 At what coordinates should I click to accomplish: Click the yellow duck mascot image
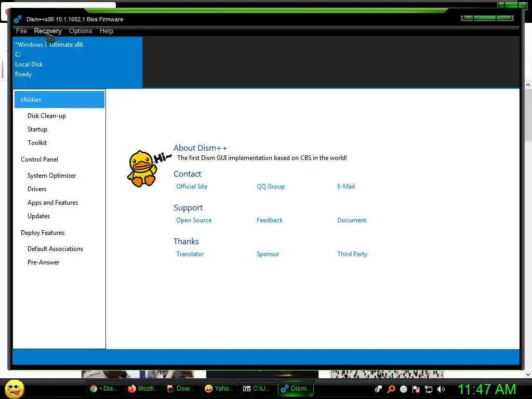coord(142,169)
